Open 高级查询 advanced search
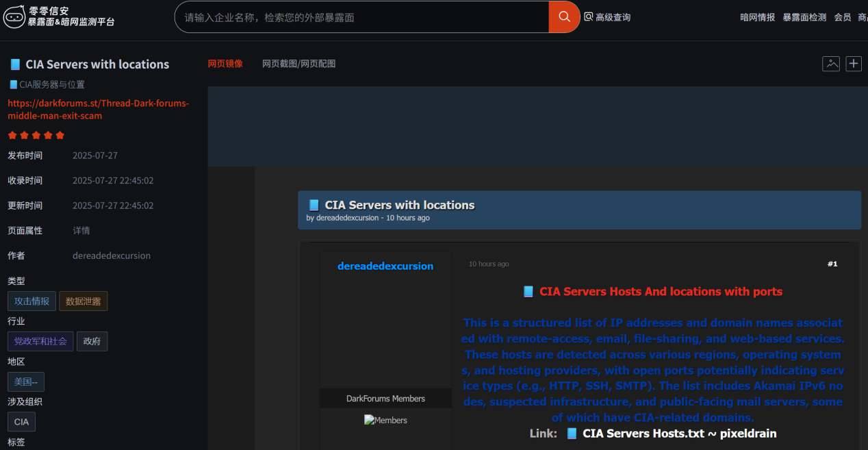This screenshot has height=450, width=868. [x=607, y=17]
